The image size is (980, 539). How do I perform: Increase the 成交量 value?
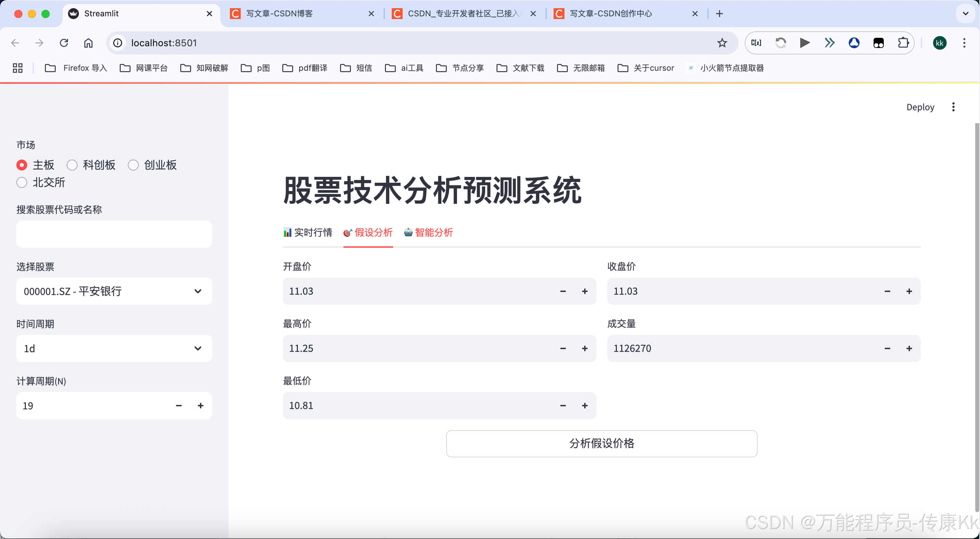pos(909,348)
